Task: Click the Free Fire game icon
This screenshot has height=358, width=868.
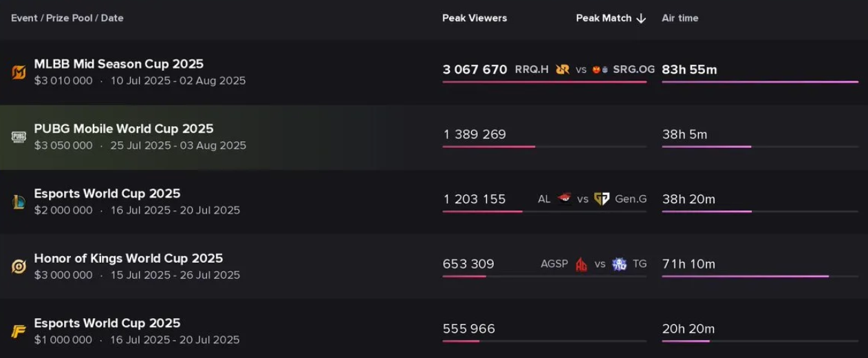Action: (19, 331)
